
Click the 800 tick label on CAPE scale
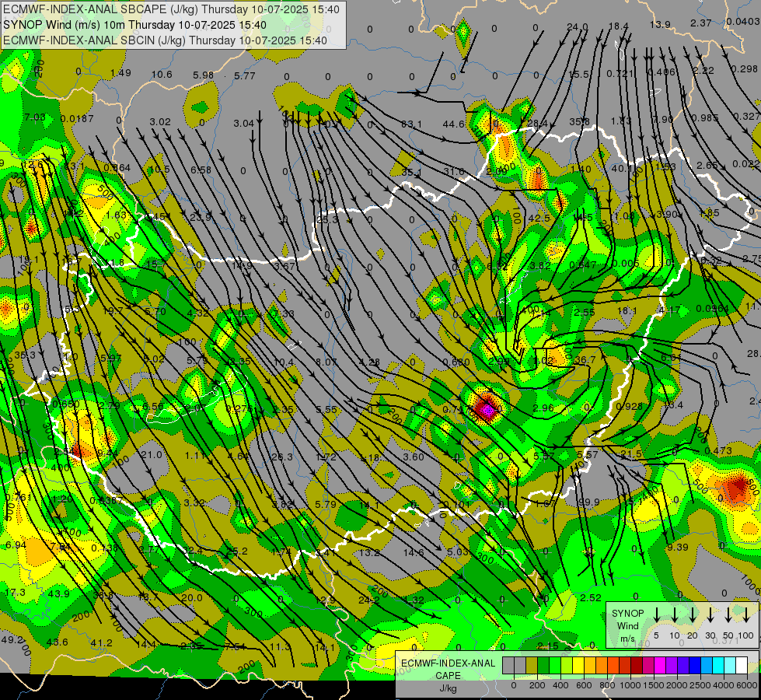click(607, 685)
